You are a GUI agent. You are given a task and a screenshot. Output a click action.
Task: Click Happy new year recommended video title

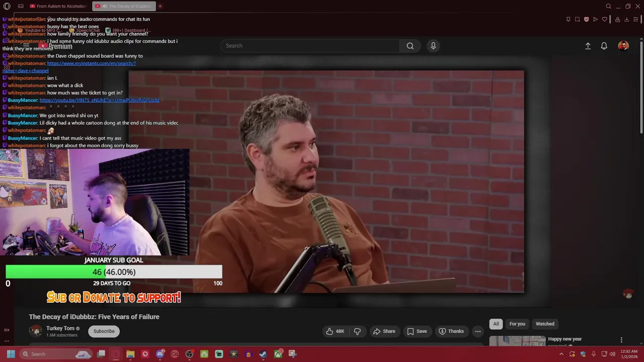pos(565,339)
